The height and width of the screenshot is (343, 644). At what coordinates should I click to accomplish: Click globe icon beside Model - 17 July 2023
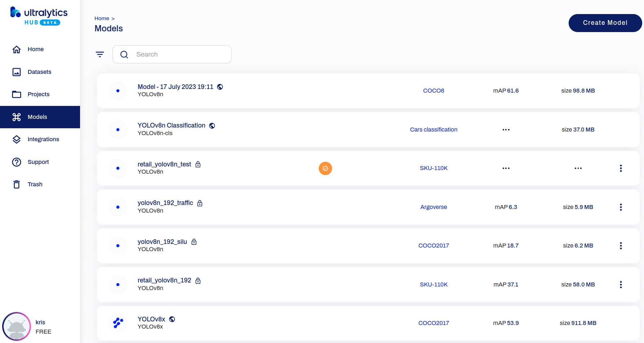tap(220, 87)
